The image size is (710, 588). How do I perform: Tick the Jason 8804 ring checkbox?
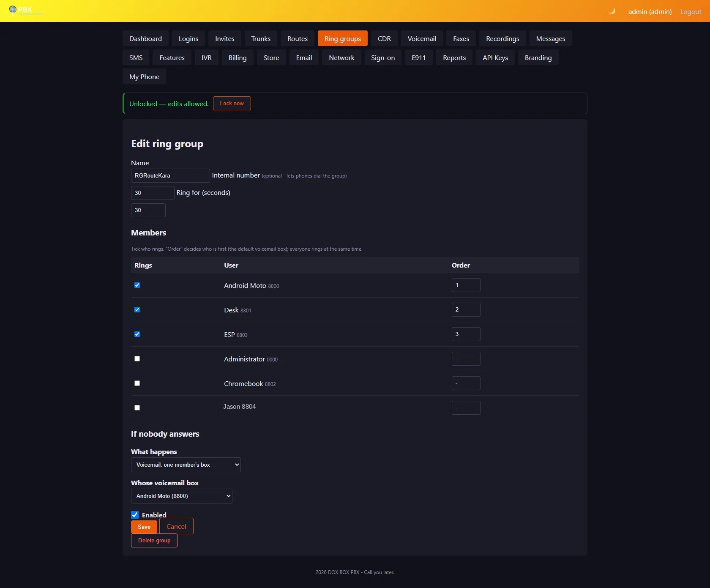tap(137, 408)
